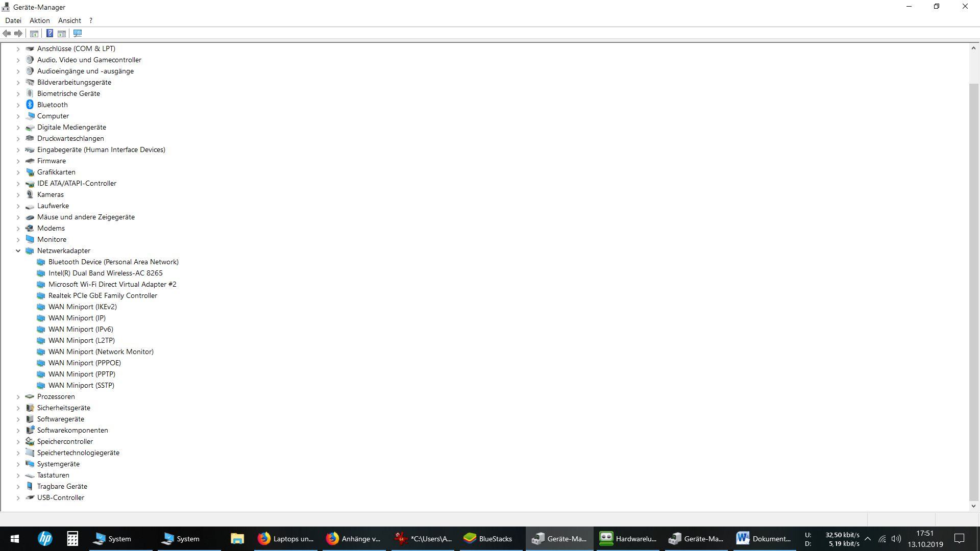This screenshot has width=980, height=551.
Task: Open the Ansicht menu
Action: pyautogui.click(x=69, y=20)
